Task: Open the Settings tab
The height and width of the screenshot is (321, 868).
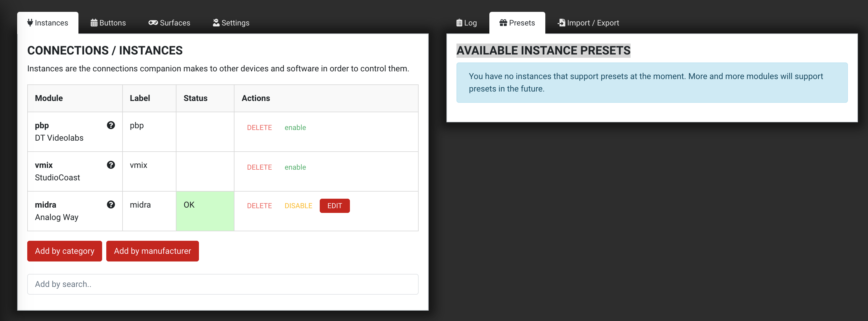Action: (x=231, y=23)
